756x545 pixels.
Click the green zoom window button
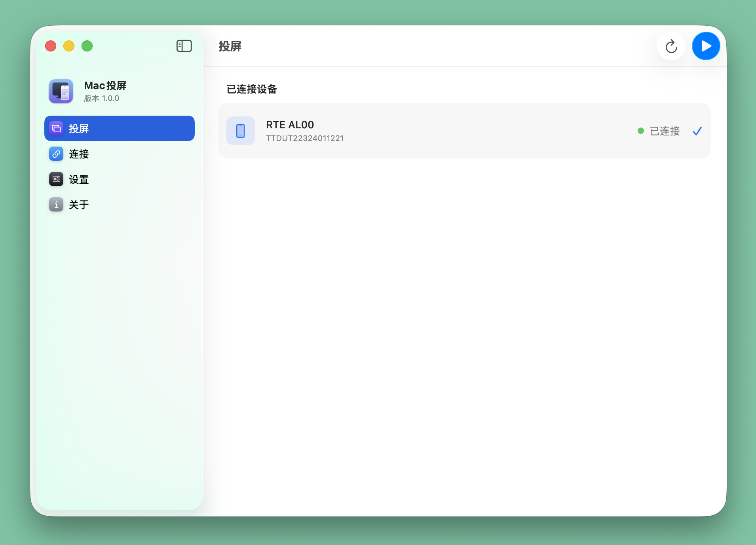(x=87, y=46)
